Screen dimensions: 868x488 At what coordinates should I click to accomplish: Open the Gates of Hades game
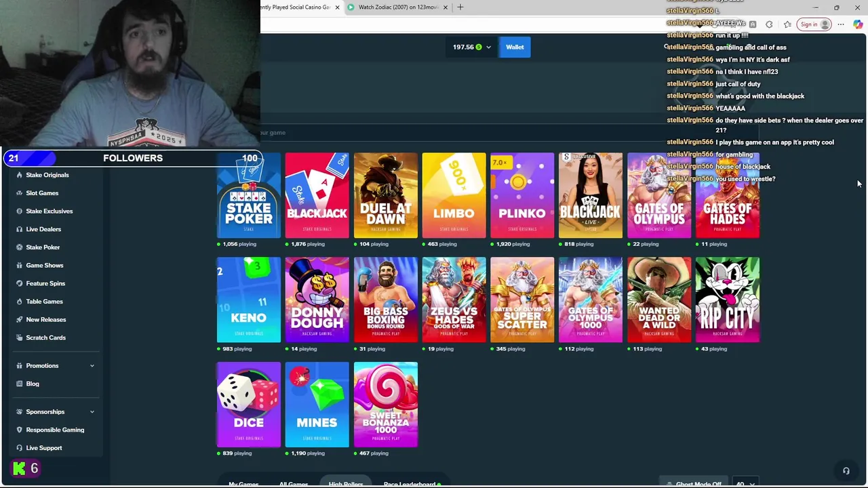tap(728, 196)
